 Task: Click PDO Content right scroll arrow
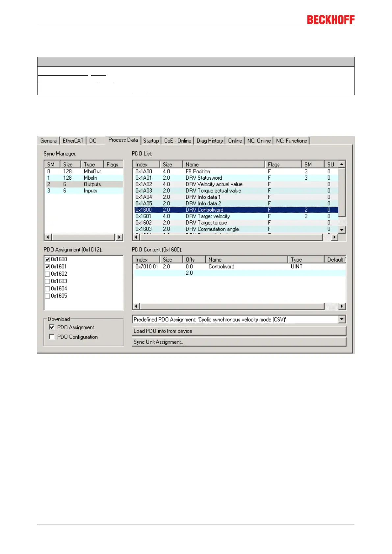click(342, 306)
